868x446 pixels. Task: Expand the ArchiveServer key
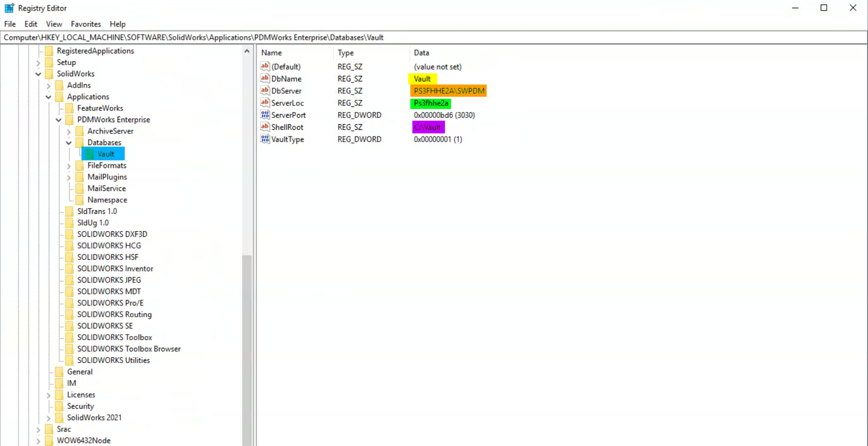69,131
